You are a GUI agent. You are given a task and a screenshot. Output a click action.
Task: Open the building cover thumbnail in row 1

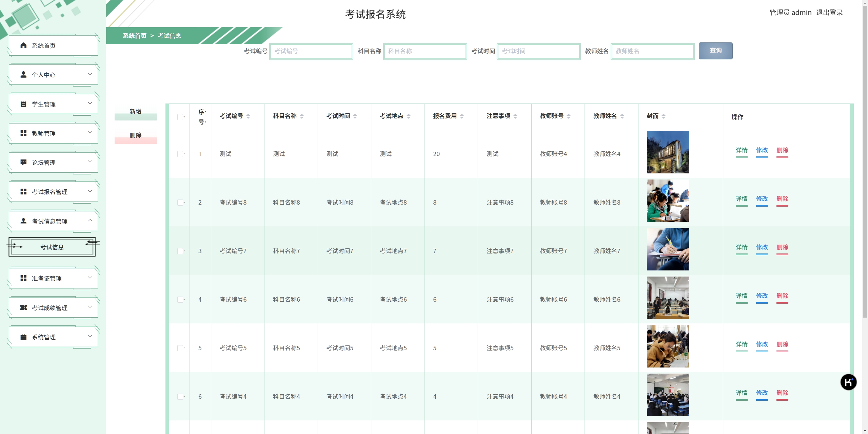coord(668,152)
